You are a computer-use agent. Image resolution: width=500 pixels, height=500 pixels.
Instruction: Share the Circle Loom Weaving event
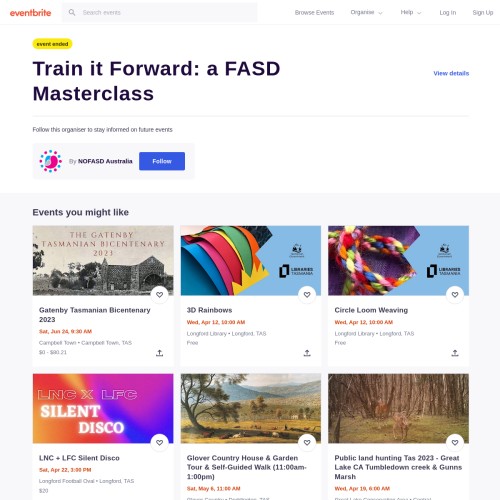point(455,353)
